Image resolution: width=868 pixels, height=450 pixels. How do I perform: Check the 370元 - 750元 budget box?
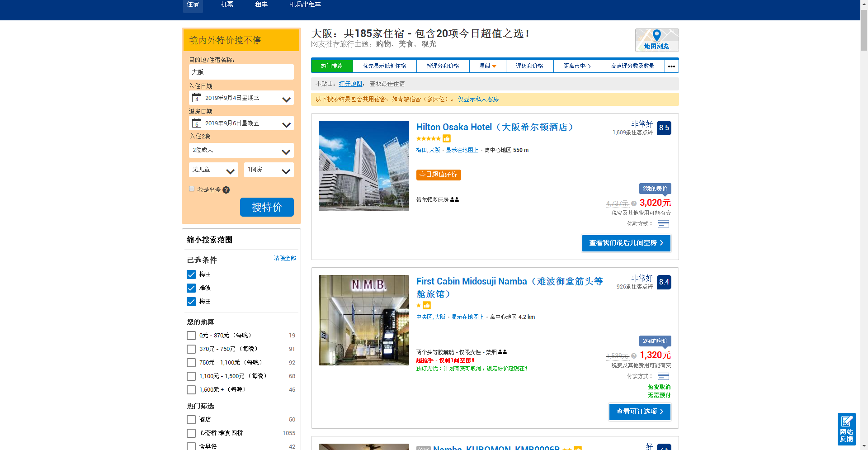pyautogui.click(x=191, y=349)
